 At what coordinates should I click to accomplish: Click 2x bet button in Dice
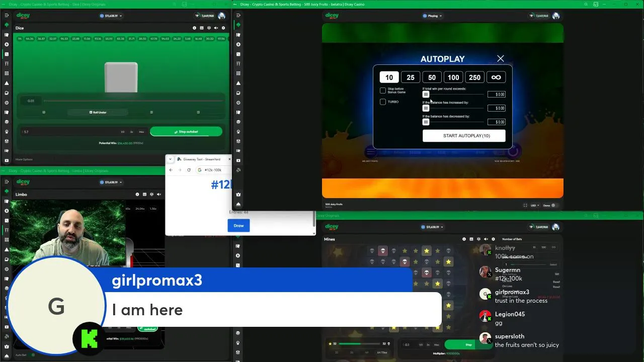pos(132,132)
